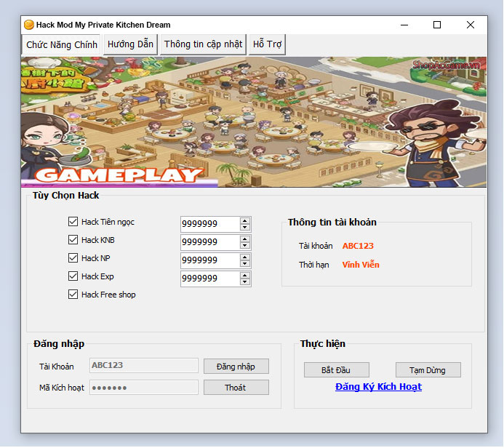This screenshot has height=448, width=504.
Task: Click the Thoát button
Action: 236,388
